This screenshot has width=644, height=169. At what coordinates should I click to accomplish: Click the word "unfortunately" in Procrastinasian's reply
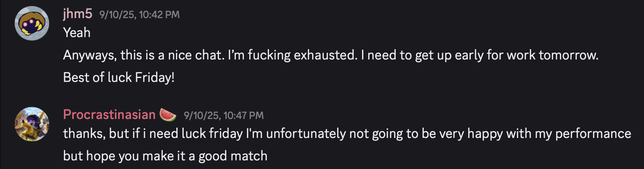(305, 134)
